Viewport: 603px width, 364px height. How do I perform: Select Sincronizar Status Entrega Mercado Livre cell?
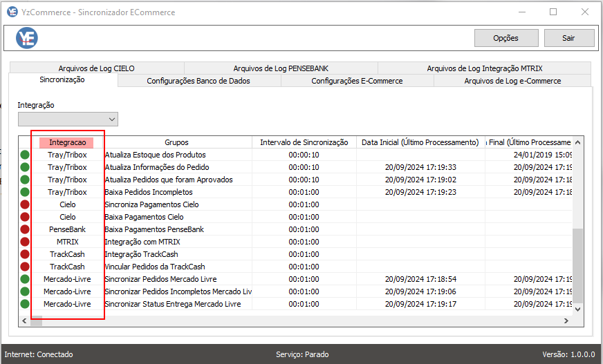[178, 304]
